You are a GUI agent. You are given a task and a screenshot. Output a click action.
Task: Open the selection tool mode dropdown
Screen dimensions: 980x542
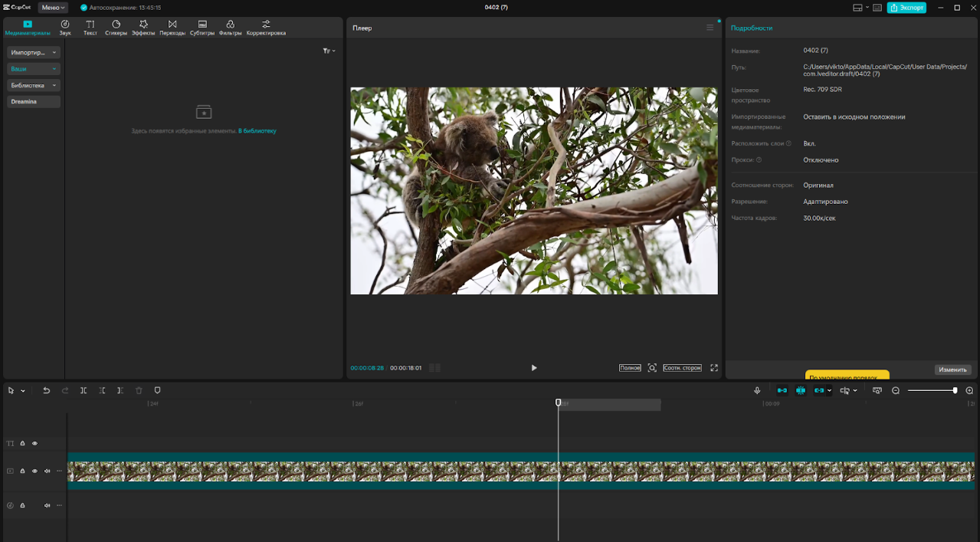(x=23, y=391)
